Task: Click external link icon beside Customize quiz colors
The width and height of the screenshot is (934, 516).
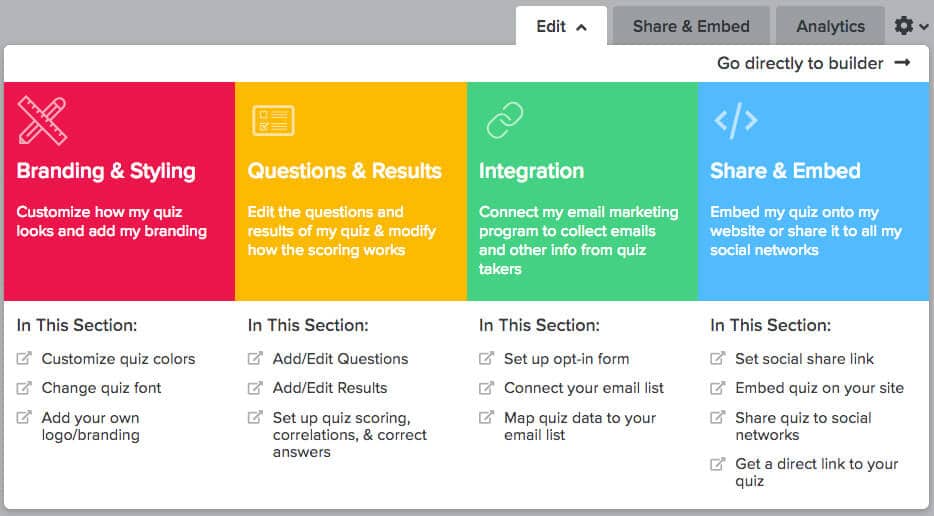Action: 24,358
